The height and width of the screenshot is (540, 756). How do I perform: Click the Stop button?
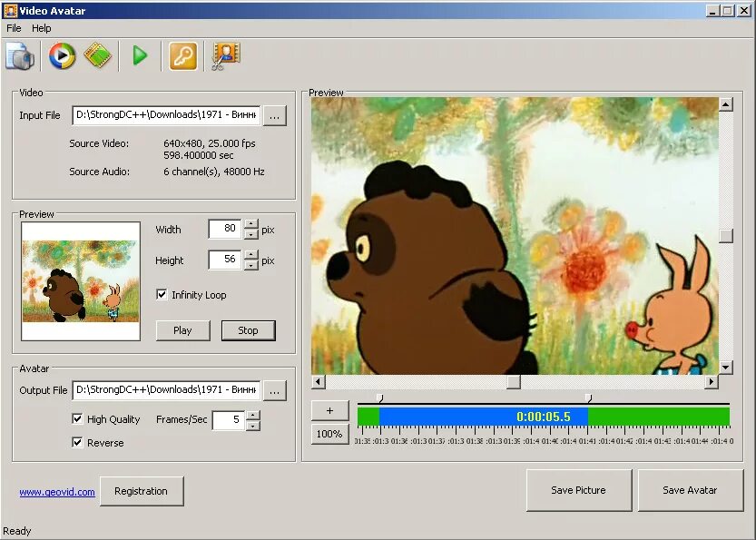point(249,330)
